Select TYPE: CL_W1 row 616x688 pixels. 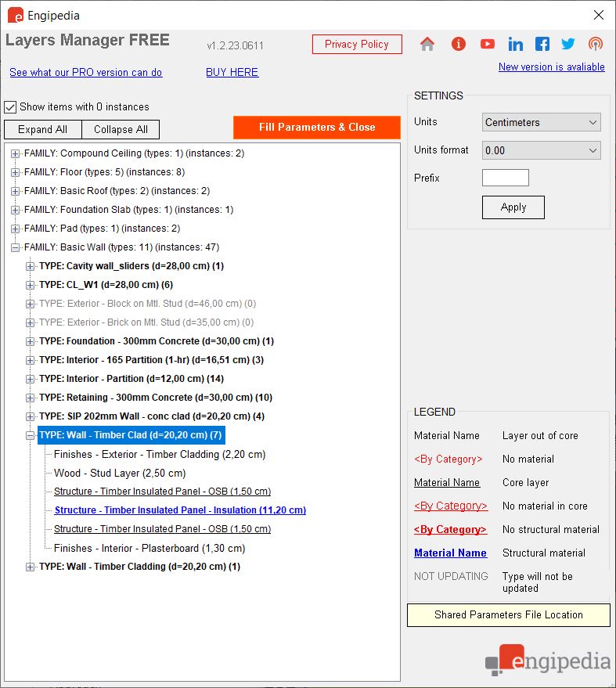tap(106, 285)
